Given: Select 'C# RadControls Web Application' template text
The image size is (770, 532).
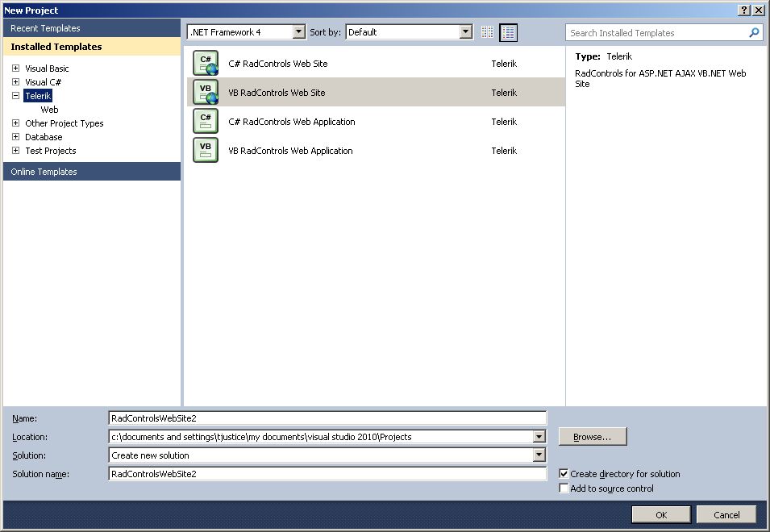Looking at the screenshot, I should [x=291, y=121].
